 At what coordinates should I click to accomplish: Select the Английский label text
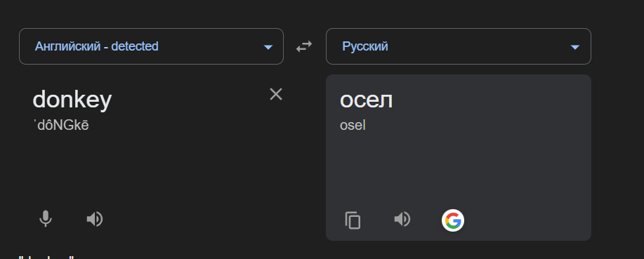pyautogui.click(x=67, y=46)
